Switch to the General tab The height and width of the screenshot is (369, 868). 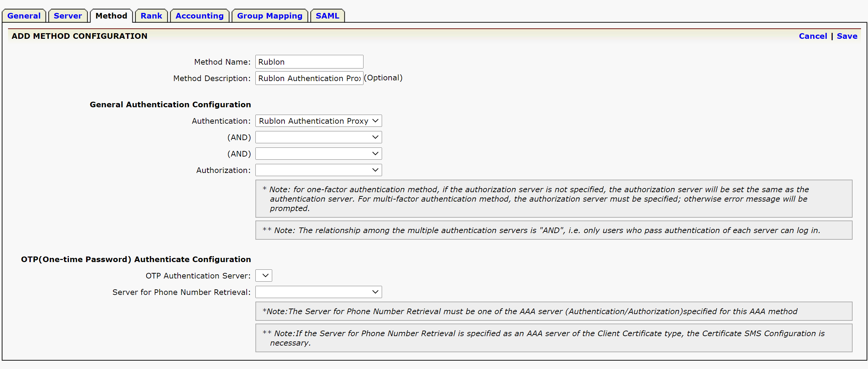coord(24,16)
